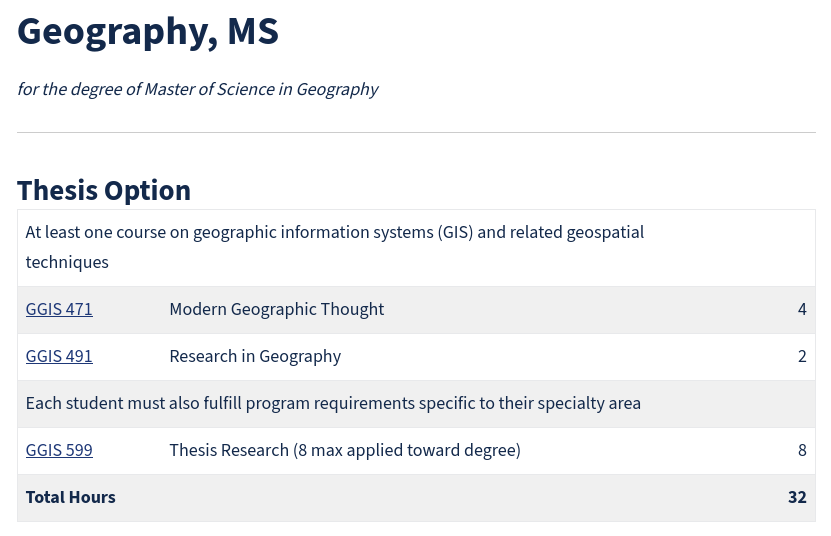The image size is (831, 536).
Task: Click the "Thesis Option" section heading
Action: point(104,190)
